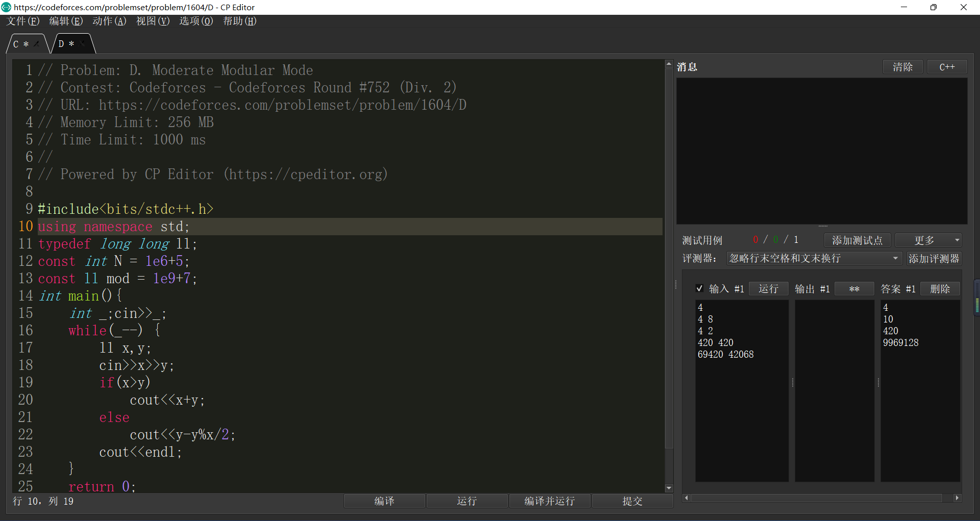Click line 10 'using namespace std;'

(x=114, y=227)
